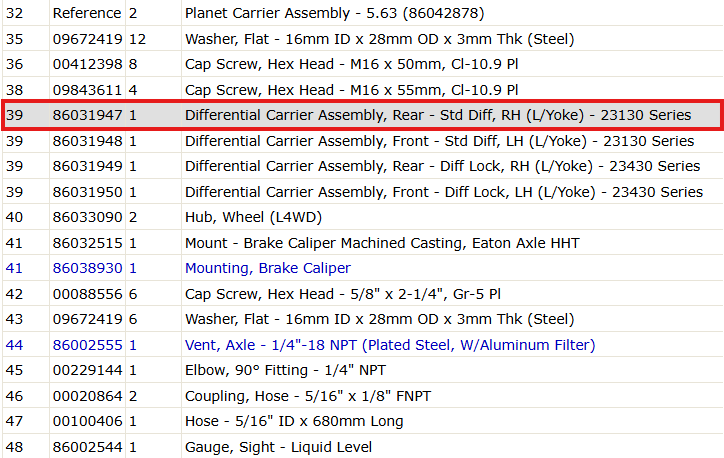Image resolution: width=724 pixels, height=458 pixels.
Task: Select Gauge, Sight - Liquid Level row
Action: [x=362, y=446]
